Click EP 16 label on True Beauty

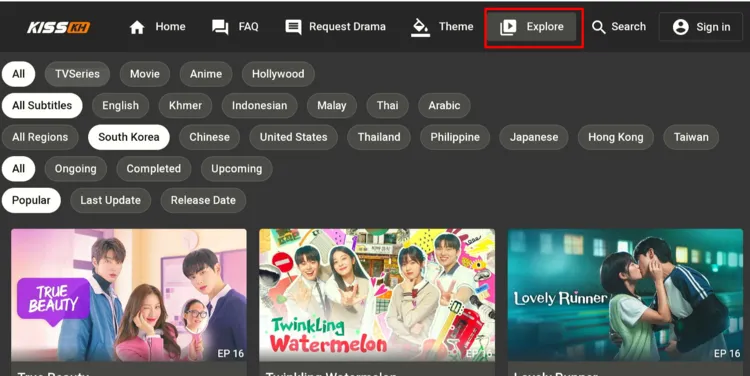(231, 354)
